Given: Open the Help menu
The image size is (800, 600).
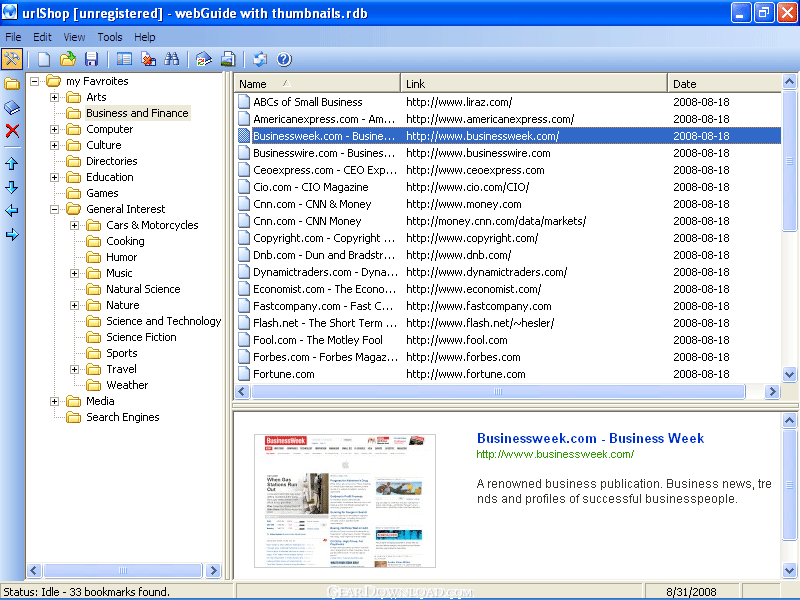Looking at the screenshot, I should click(145, 37).
